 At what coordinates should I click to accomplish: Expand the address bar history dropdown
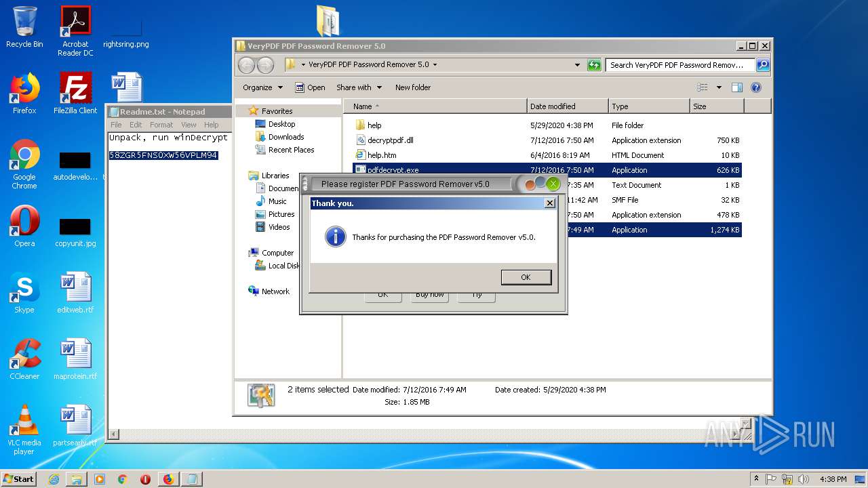tap(577, 65)
